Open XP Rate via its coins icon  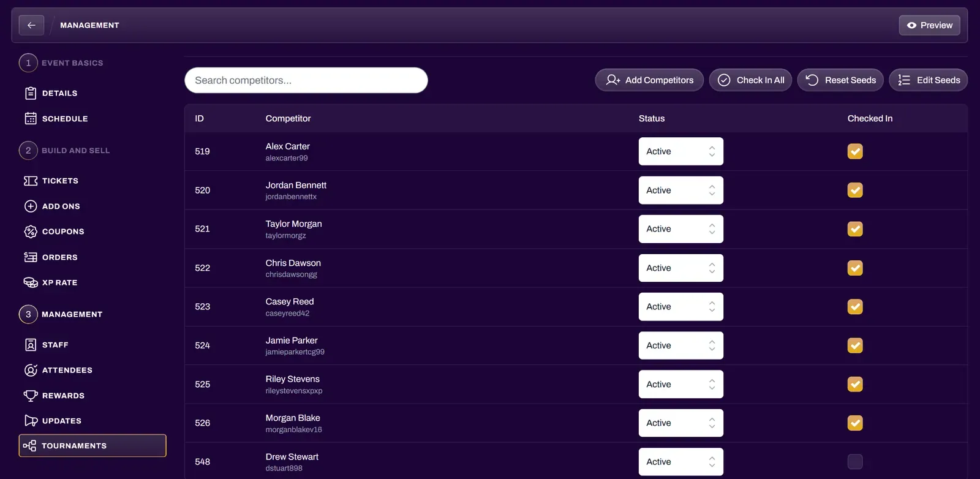(31, 282)
